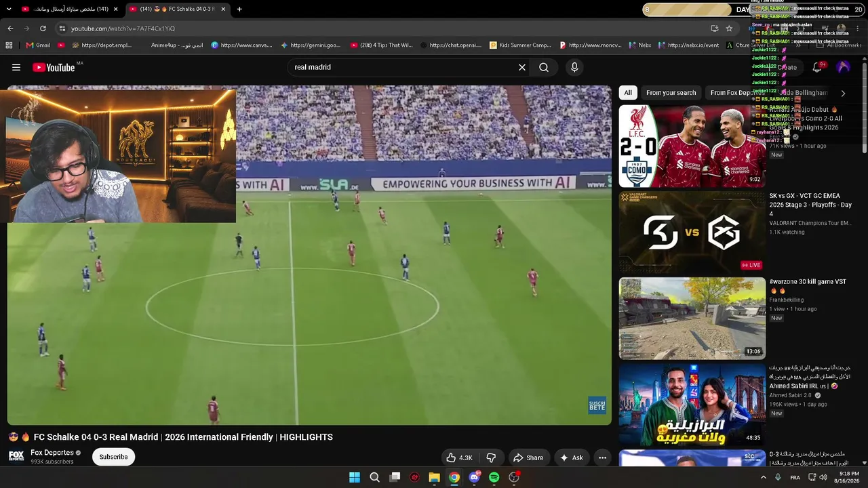Open the Chrome apps grid icon
This screenshot has width=868, height=488.
pos(9,45)
